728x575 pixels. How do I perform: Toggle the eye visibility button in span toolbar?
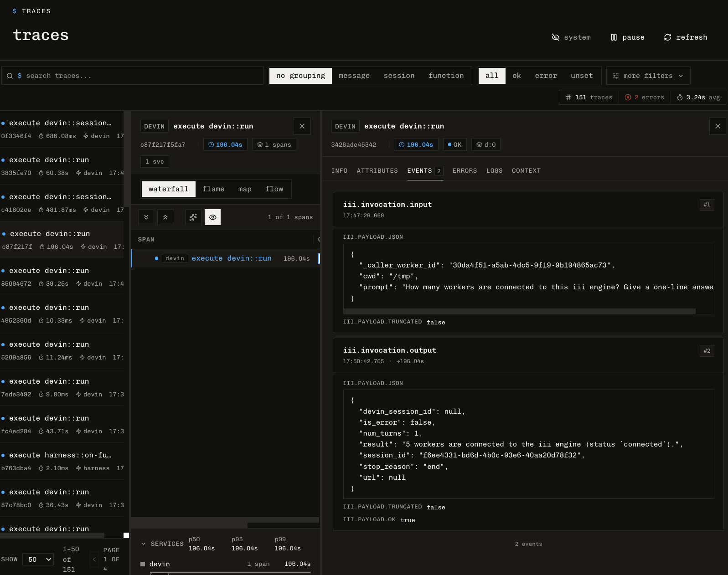tap(212, 217)
